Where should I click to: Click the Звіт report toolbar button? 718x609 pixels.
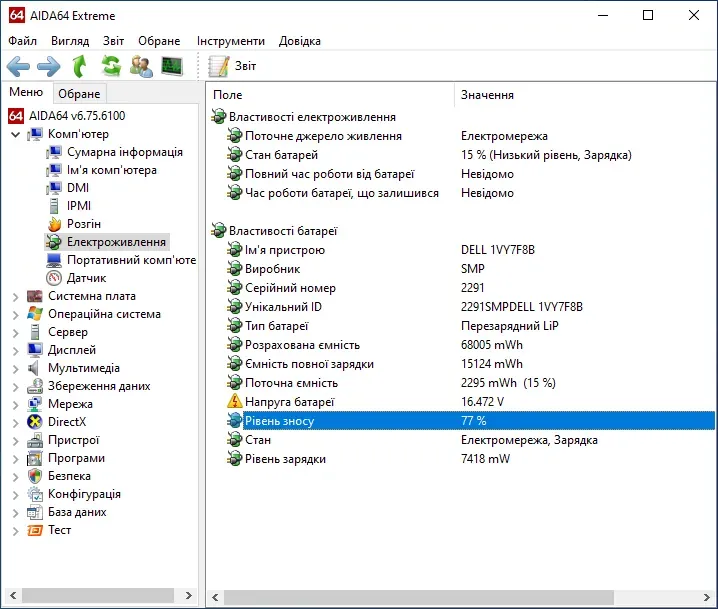(x=233, y=66)
